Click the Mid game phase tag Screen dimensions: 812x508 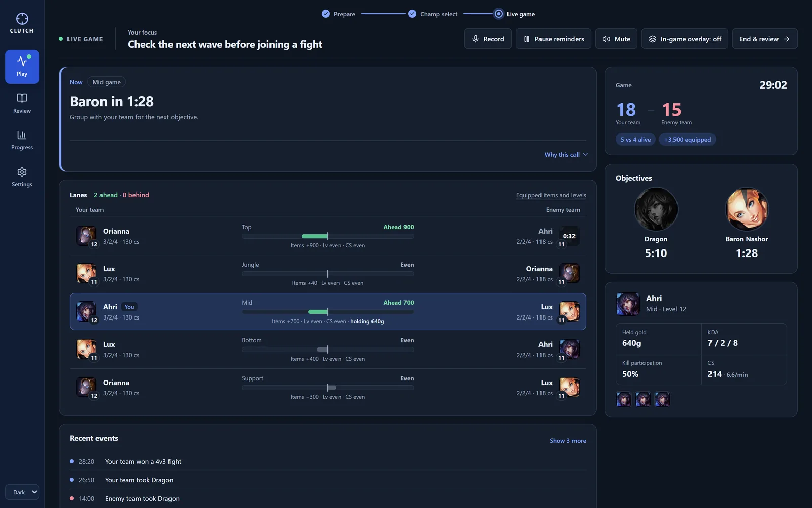(x=107, y=82)
